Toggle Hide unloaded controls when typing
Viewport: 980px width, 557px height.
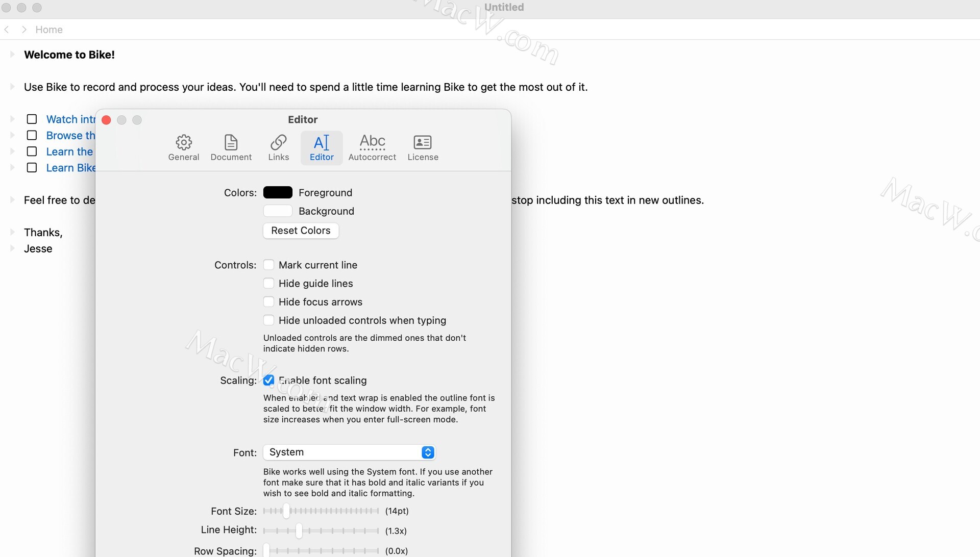[x=268, y=320]
